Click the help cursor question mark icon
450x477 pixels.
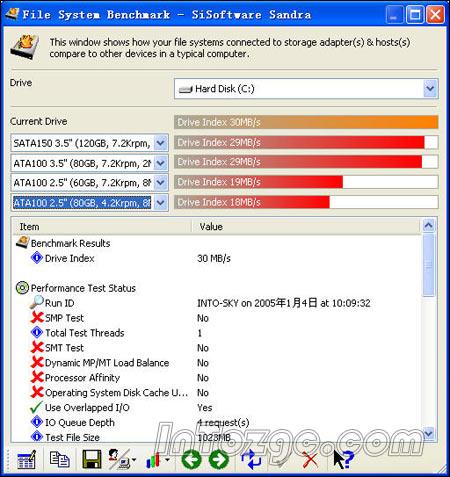[343, 459]
